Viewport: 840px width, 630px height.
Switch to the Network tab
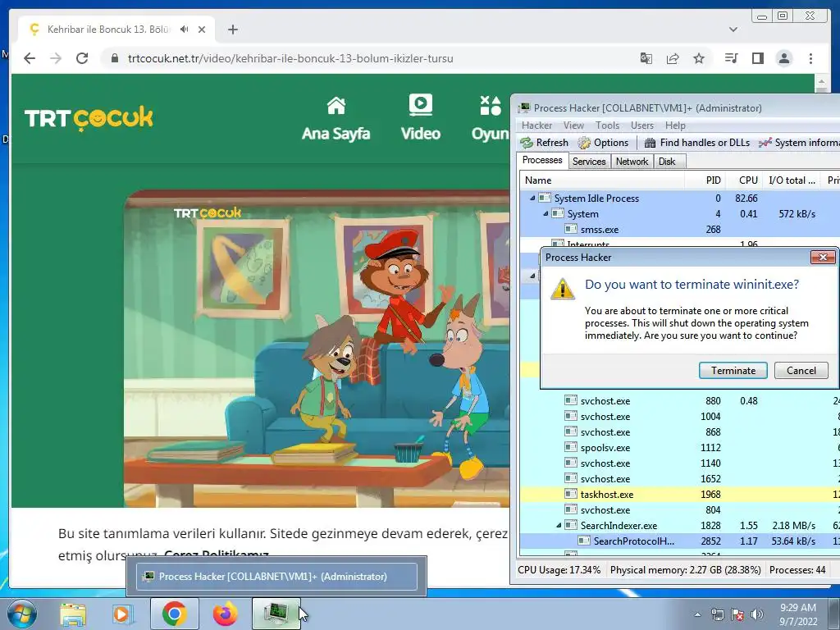coord(632,162)
